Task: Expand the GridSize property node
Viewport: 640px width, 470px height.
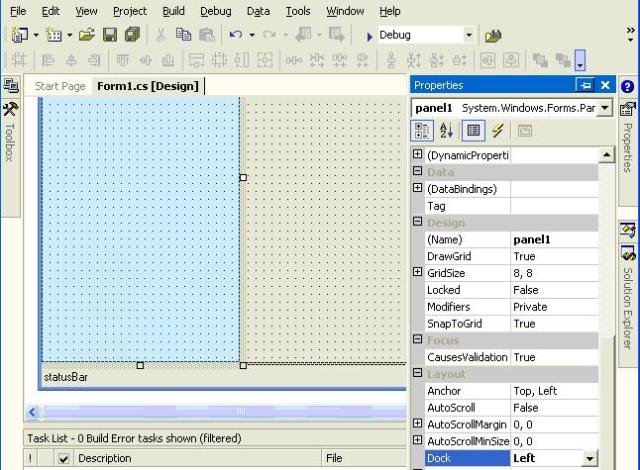Action: point(418,273)
